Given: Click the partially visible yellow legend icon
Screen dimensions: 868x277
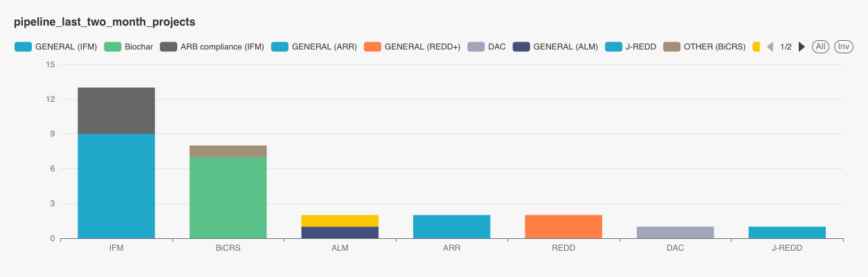Looking at the screenshot, I should click(756, 47).
